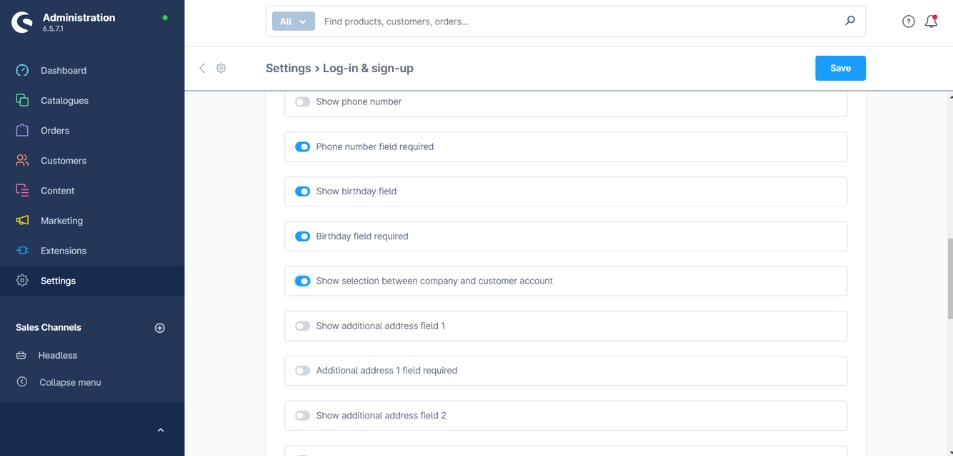
Task: Disable Birthday field required toggle
Action: click(x=302, y=237)
